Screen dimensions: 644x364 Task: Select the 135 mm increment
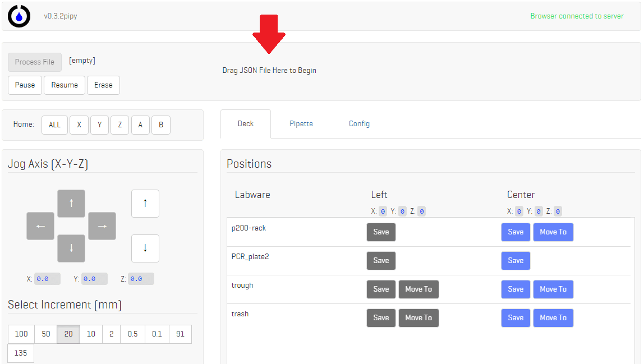pos(20,353)
